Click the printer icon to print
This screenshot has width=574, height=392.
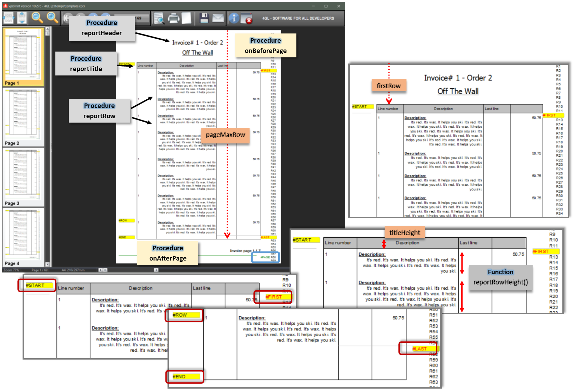tap(174, 18)
